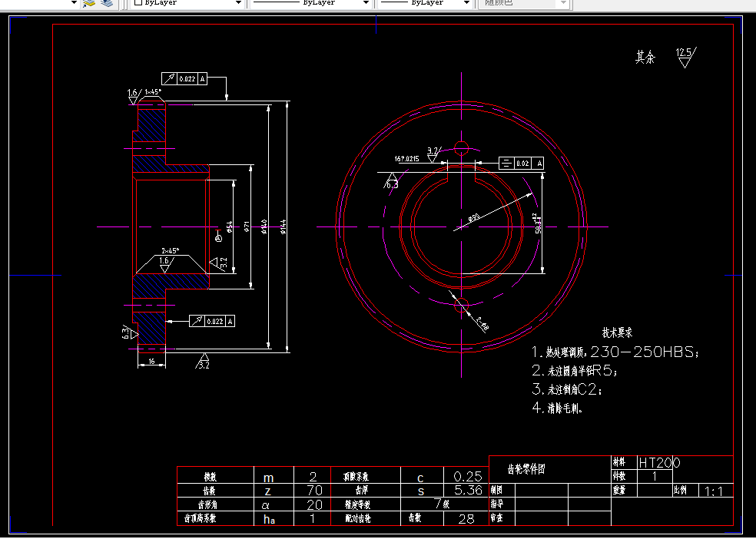
Task: Select the 其余 text label
Action: coord(645,58)
